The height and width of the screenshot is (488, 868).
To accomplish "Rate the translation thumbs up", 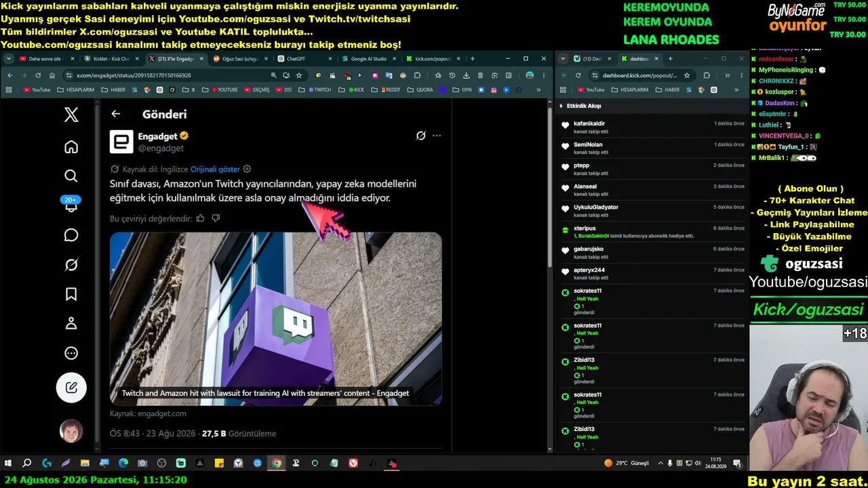I will [x=200, y=218].
